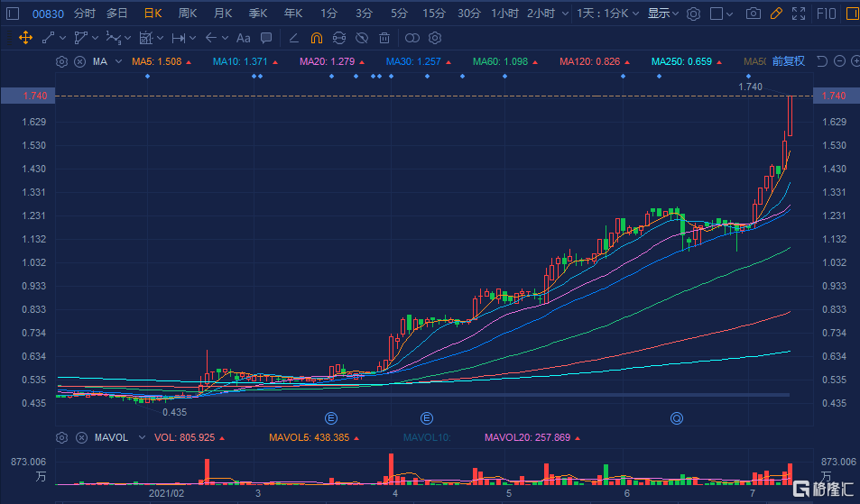Click the 前复权 adjustment button
The width and height of the screenshot is (860, 504).
788,61
